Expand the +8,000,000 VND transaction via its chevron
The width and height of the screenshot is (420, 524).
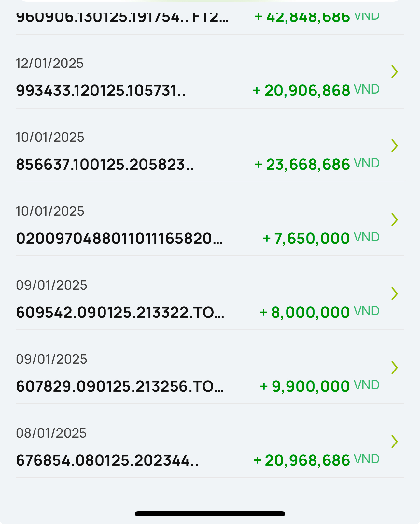tap(394, 294)
